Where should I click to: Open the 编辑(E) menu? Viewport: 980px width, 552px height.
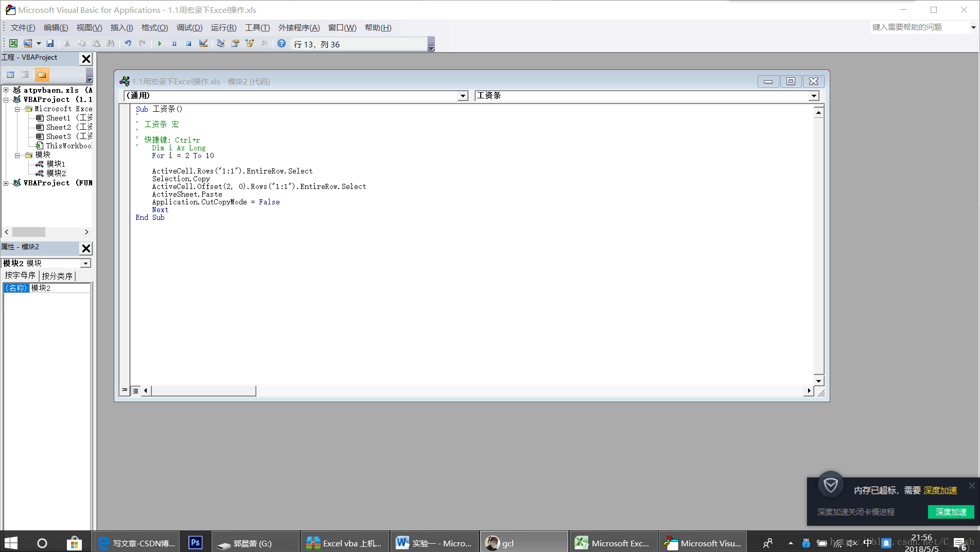click(x=56, y=28)
